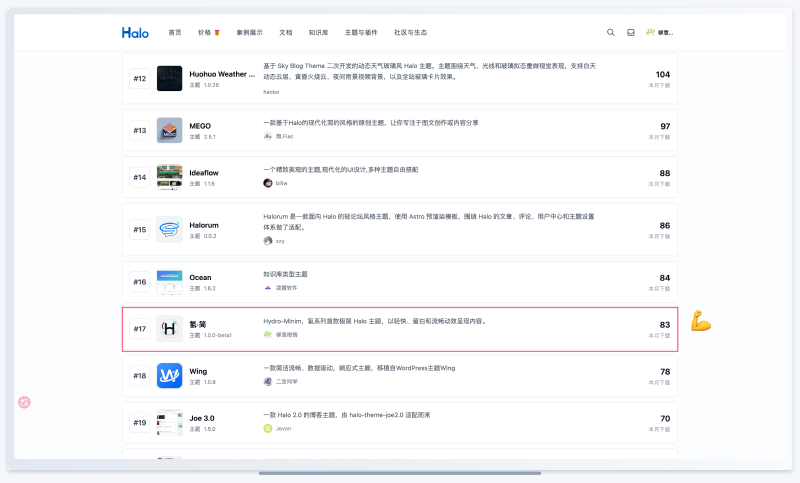This screenshot has width=800, height=483.
Task: Open the Huohuo Weather theme title
Action: click(x=222, y=74)
